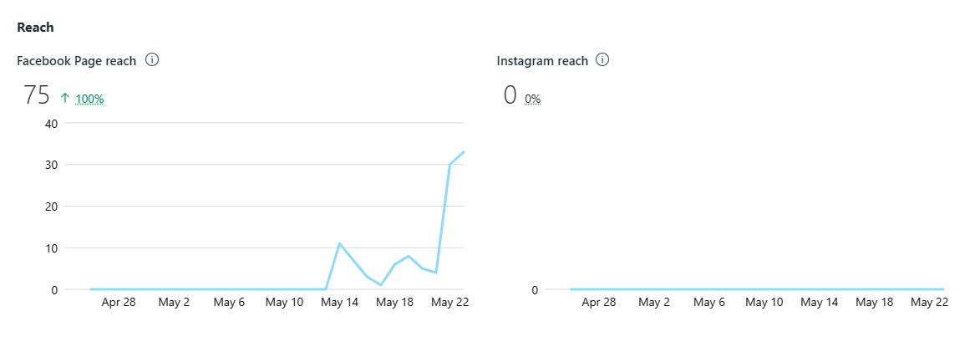980x347 pixels.
Task: Click the May 10 label on Instagram chart
Action: (764, 302)
